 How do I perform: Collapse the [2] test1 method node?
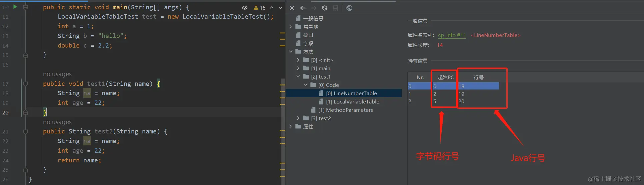click(298, 77)
